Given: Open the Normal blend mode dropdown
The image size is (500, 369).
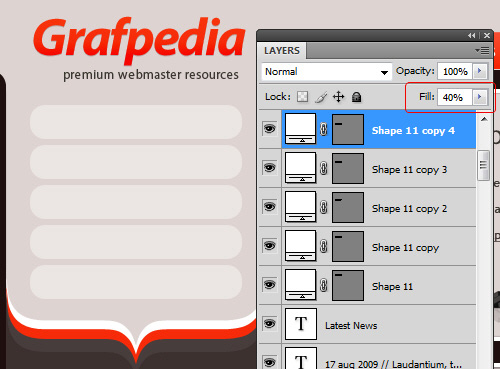Looking at the screenshot, I should point(327,72).
